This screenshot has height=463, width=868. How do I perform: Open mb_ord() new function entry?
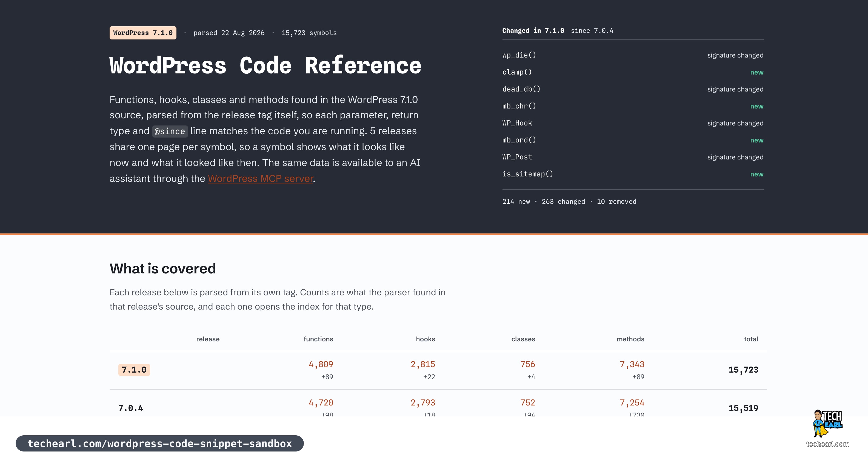pos(519,140)
